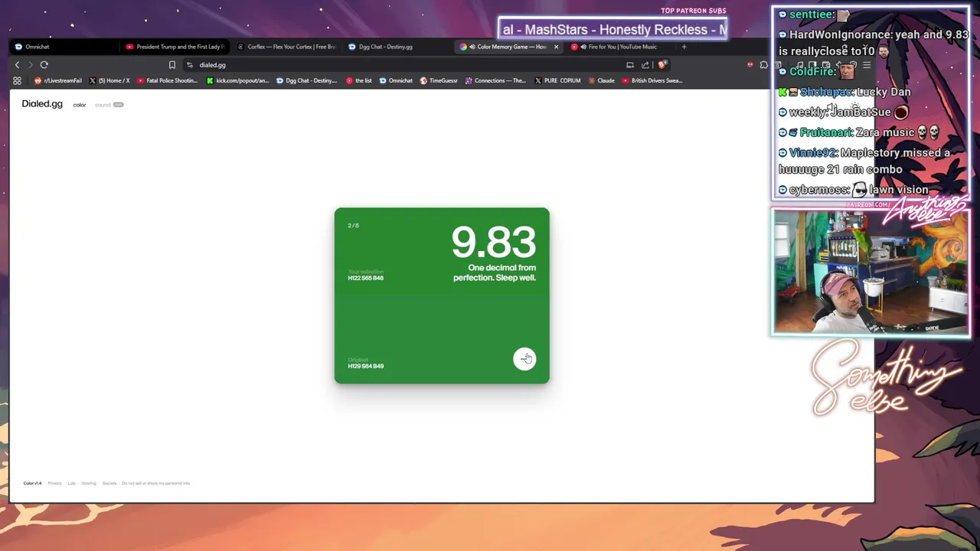Open the new tab plus button
Screen dimensions: 980x551
point(684,47)
